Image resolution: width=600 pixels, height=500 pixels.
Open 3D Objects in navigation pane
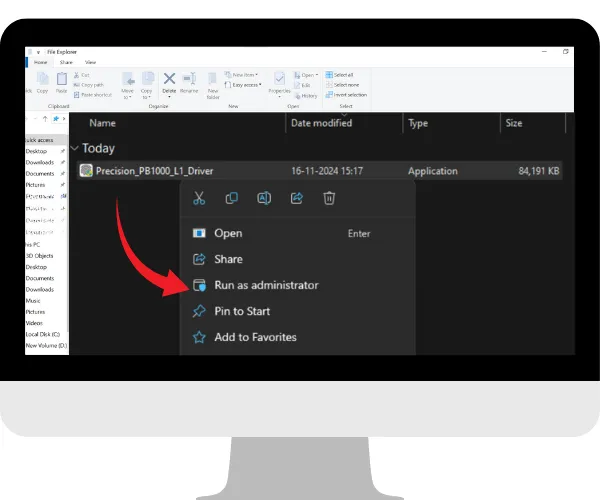click(39, 256)
